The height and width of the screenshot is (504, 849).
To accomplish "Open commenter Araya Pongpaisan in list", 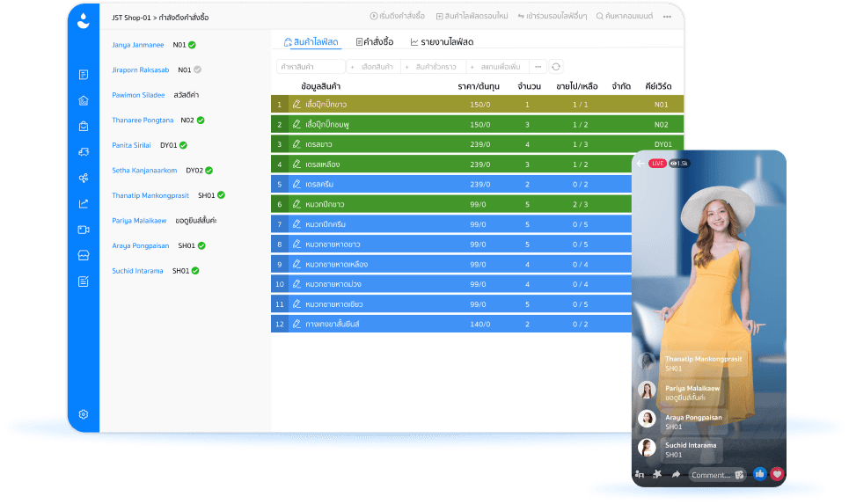I will pos(140,245).
